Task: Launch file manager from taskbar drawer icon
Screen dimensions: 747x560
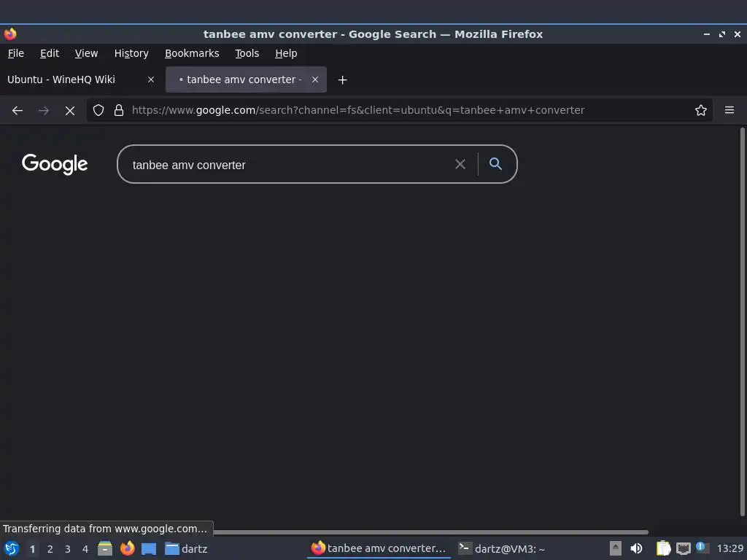Action: (x=105, y=548)
